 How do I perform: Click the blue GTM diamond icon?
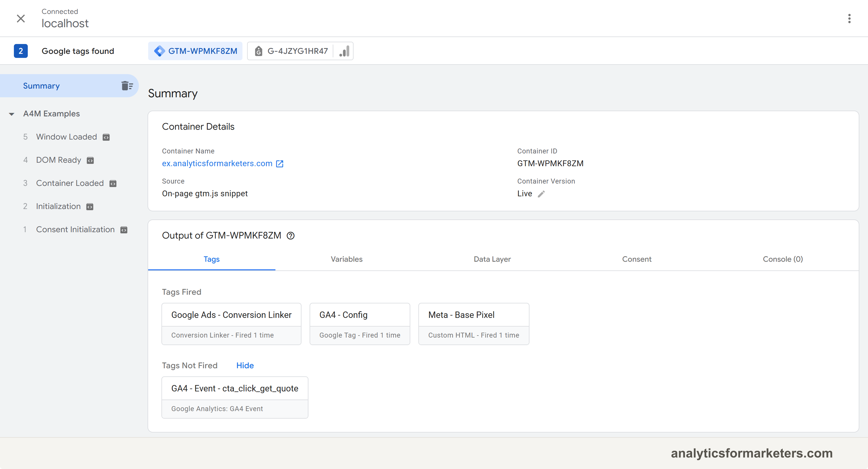point(159,51)
